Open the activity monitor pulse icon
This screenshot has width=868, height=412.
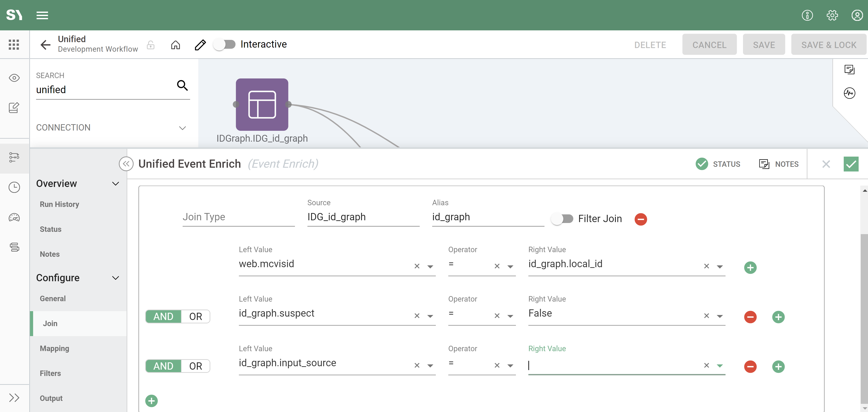pos(849,93)
